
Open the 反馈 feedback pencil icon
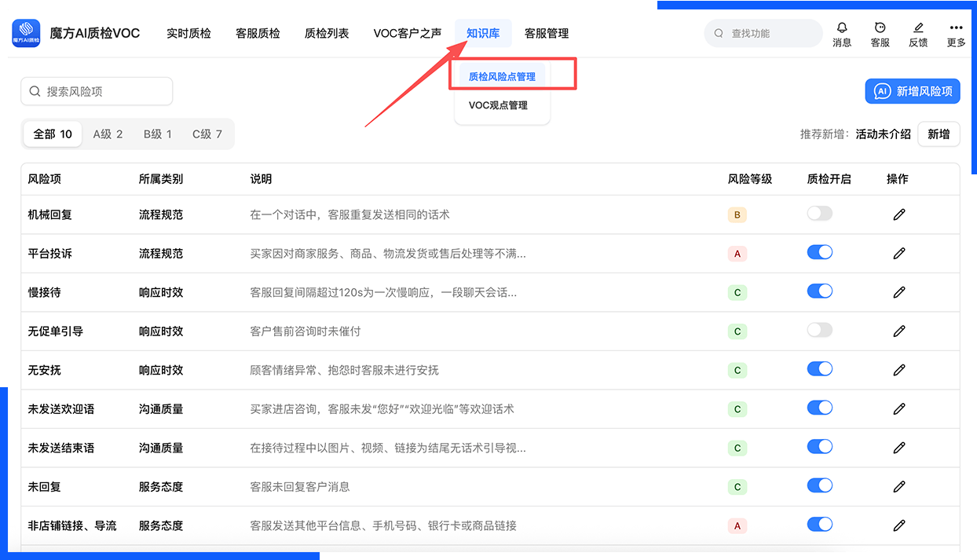pyautogui.click(x=917, y=28)
